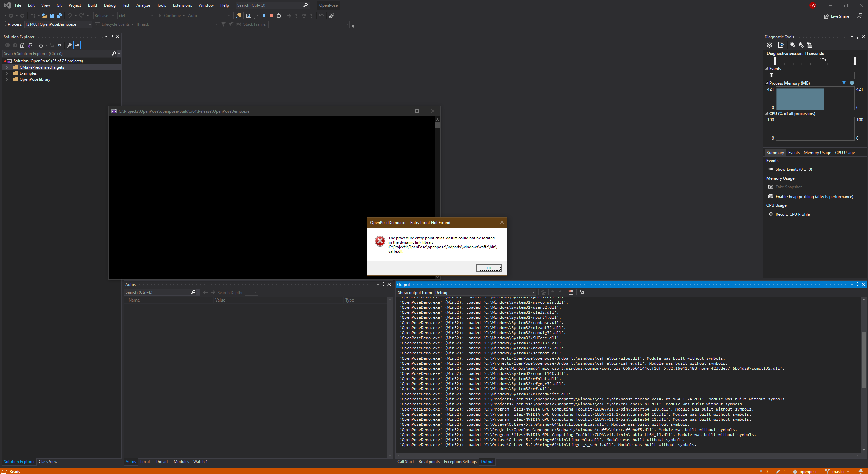The height and width of the screenshot is (474, 868).
Task: Click the Solution Explorer Home icon
Action: point(22,45)
